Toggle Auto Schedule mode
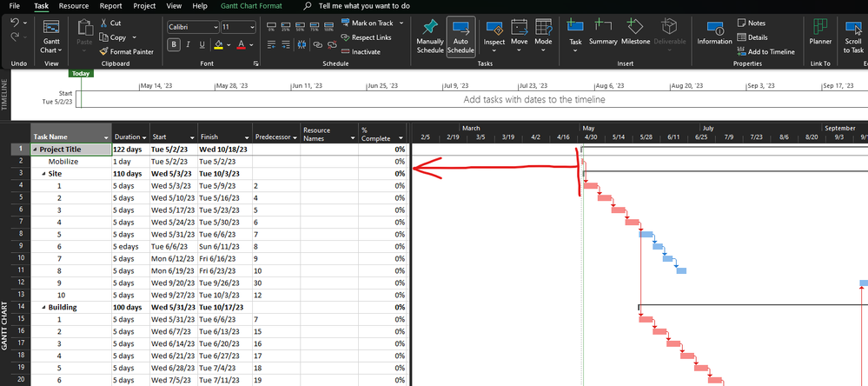The image size is (868, 386). point(461,37)
